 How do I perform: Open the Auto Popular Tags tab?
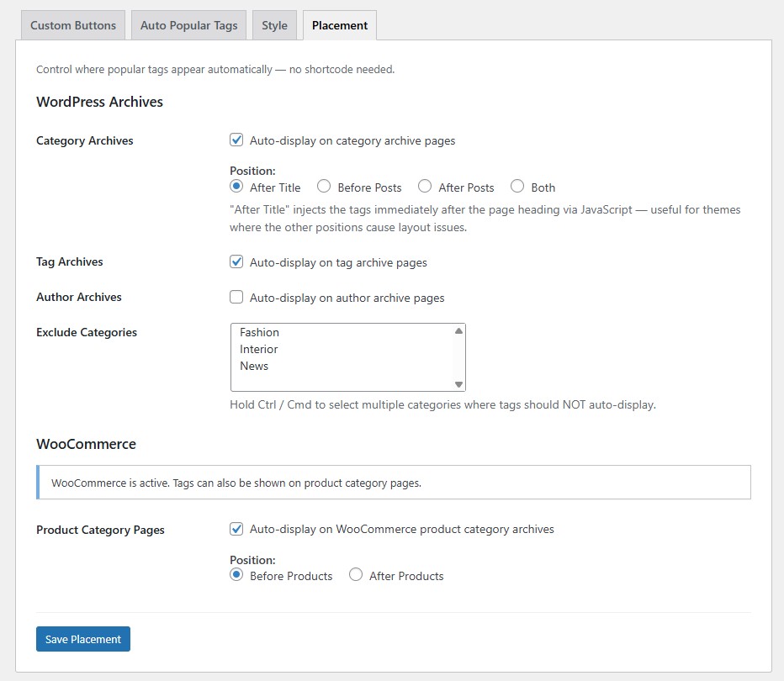pos(188,25)
